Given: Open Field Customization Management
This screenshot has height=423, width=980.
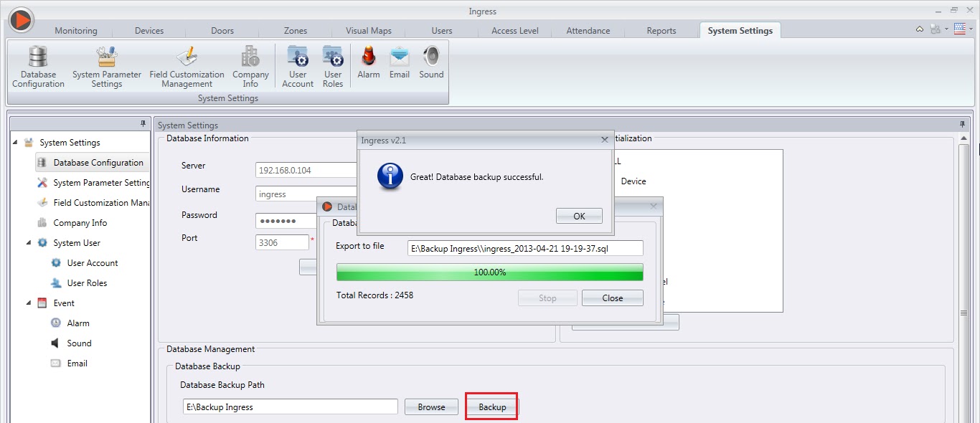Looking at the screenshot, I should click(187, 66).
